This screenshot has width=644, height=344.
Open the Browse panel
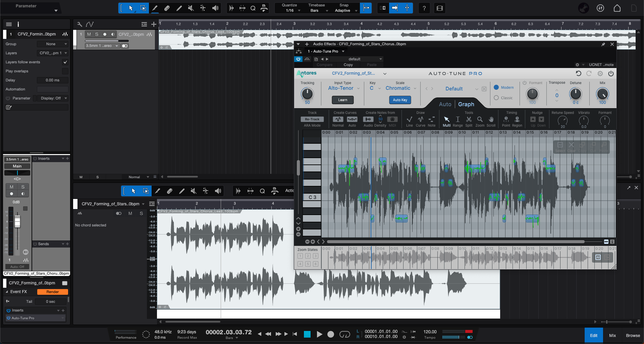tap(633, 335)
